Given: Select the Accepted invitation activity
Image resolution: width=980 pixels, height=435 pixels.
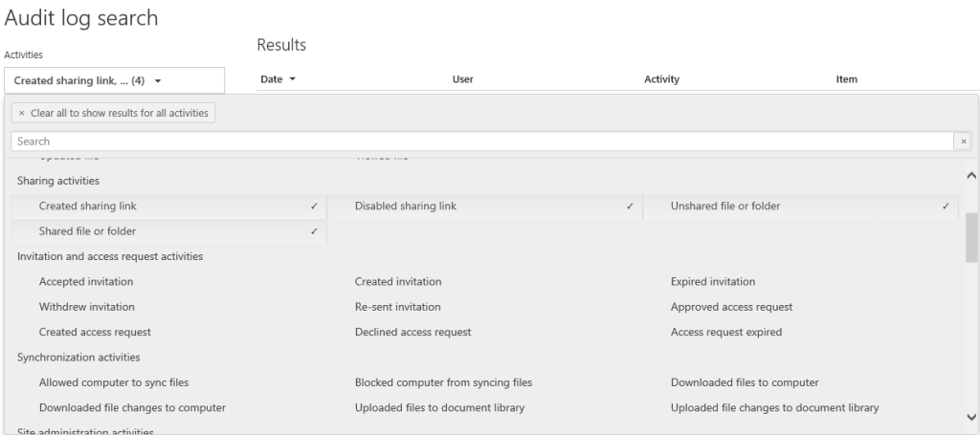Looking at the screenshot, I should (86, 281).
